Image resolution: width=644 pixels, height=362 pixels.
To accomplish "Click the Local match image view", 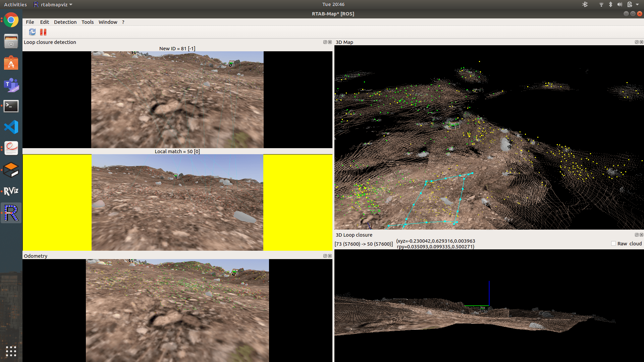I will pyautogui.click(x=177, y=202).
